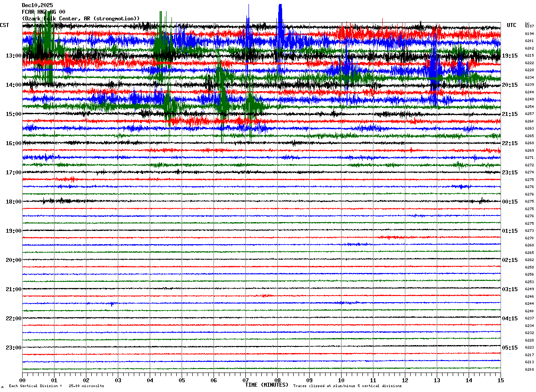Click minute 08 on the time axis

(277, 380)
